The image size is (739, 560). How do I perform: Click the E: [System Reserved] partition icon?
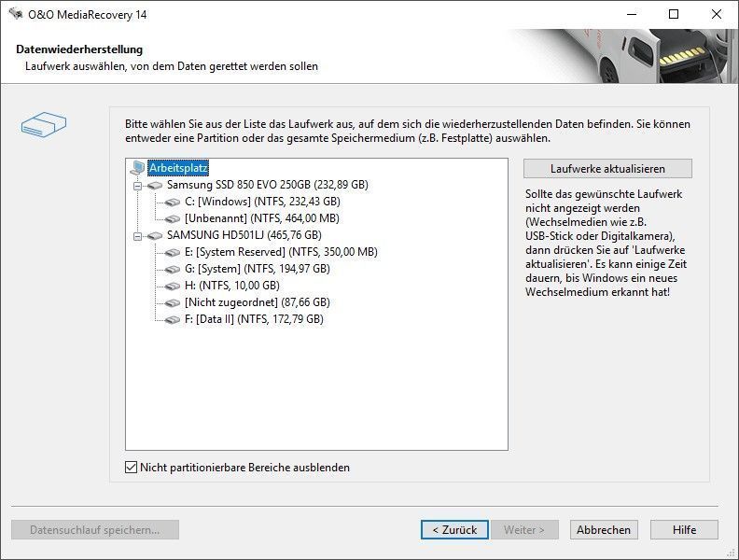pyautogui.click(x=173, y=252)
